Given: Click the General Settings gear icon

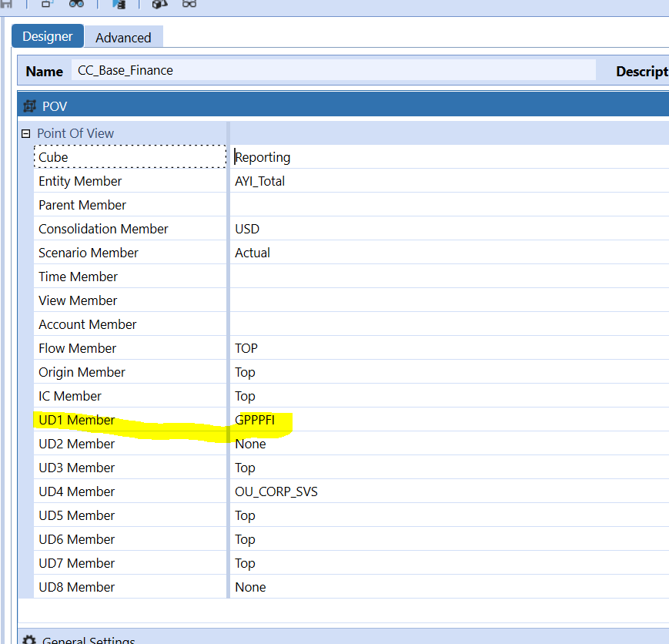Looking at the screenshot, I should (x=29, y=639).
